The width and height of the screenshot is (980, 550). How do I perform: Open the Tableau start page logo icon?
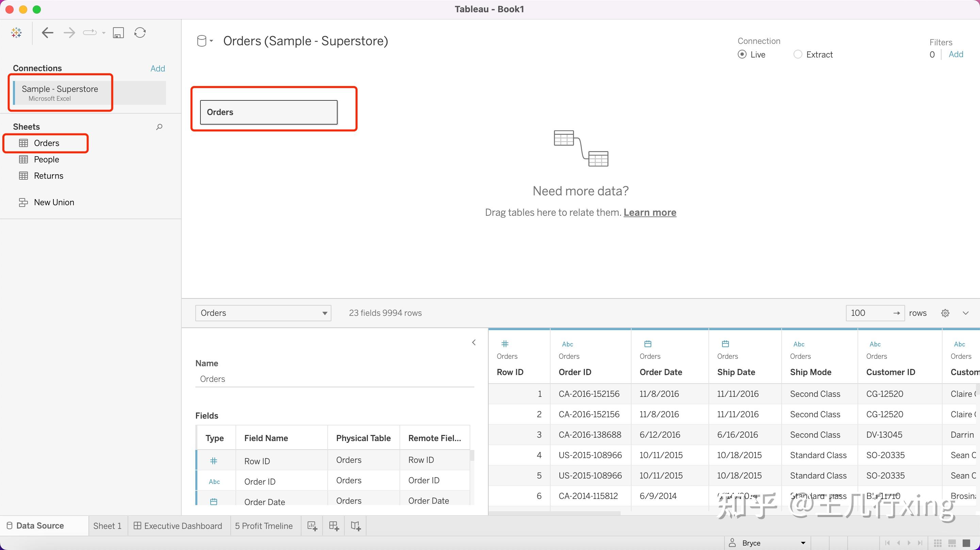tap(16, 33)
